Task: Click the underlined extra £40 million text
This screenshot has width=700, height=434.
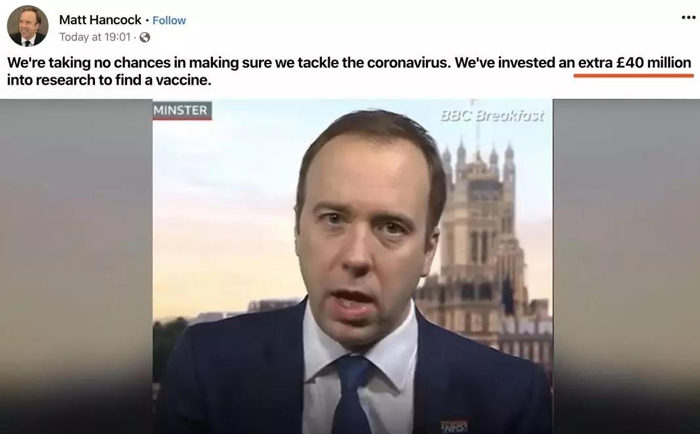Action: click(x=635, y=63)
